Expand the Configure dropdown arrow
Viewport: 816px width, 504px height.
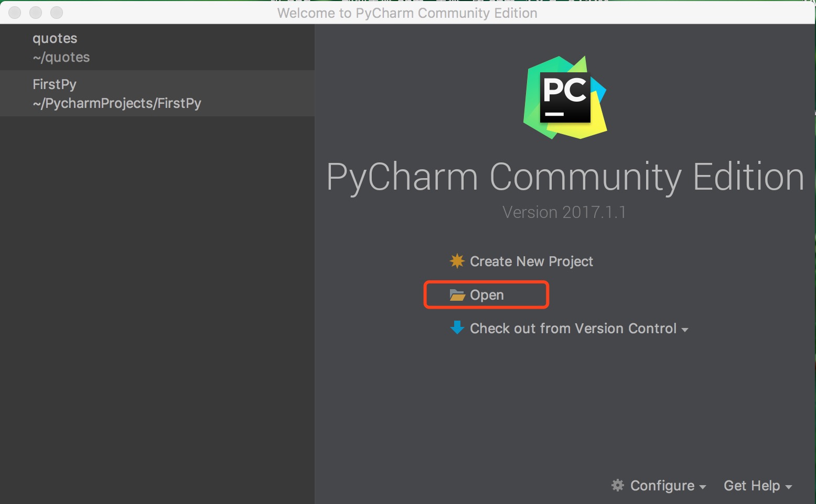pos(703,487)
